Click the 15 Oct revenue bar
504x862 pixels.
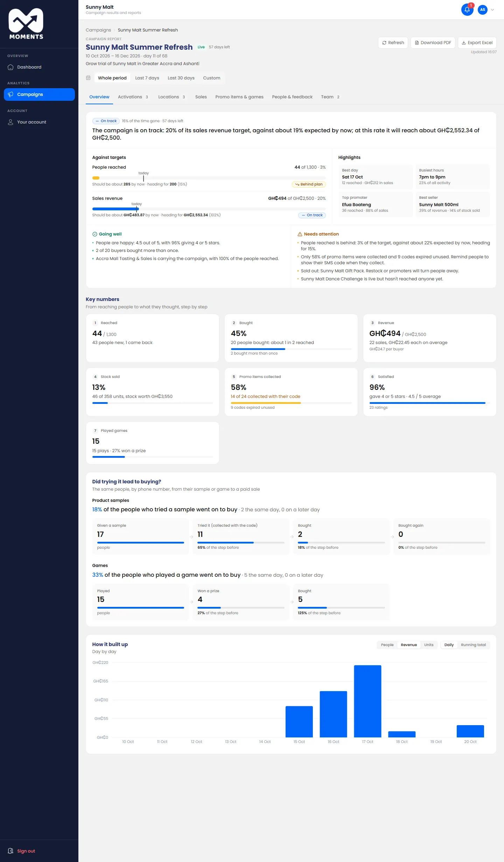click(x=299, y=722)
